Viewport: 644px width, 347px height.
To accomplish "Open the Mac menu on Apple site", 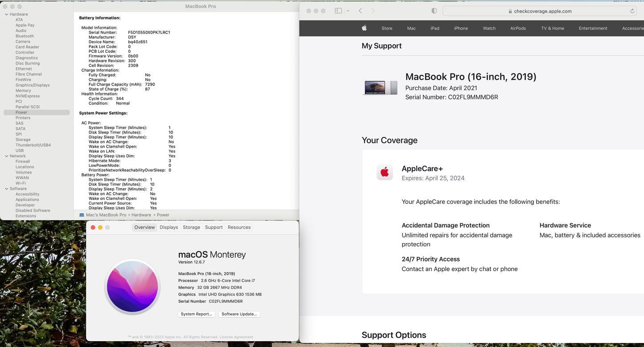I will (x=411, y=28).
